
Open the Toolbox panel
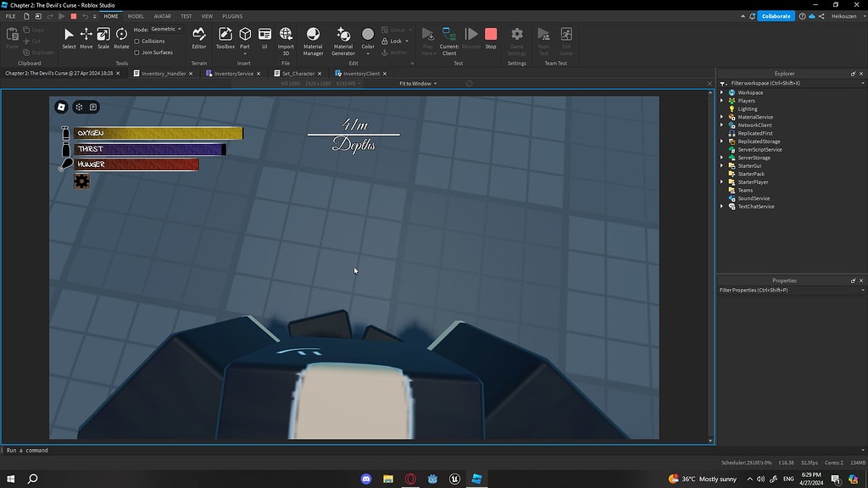(225, 36)
